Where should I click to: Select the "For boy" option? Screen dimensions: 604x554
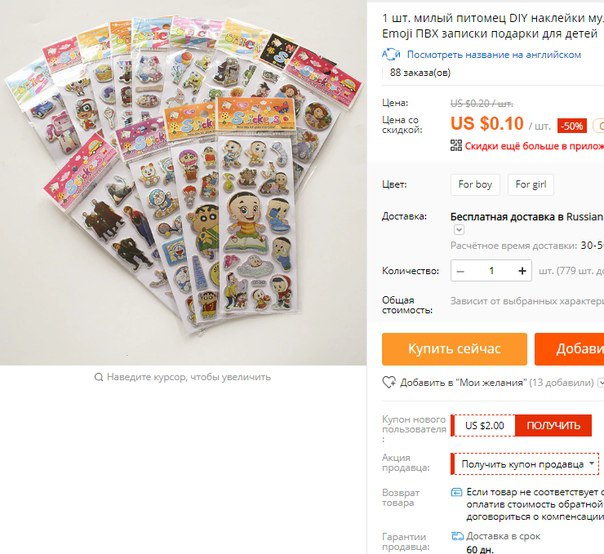click(475, 185)
